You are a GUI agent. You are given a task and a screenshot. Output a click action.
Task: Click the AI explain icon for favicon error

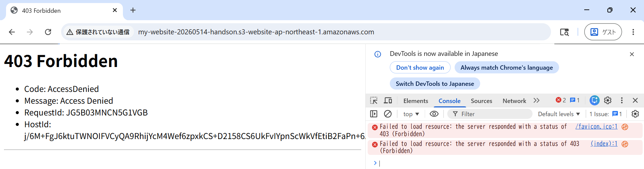tap(625, 127)
